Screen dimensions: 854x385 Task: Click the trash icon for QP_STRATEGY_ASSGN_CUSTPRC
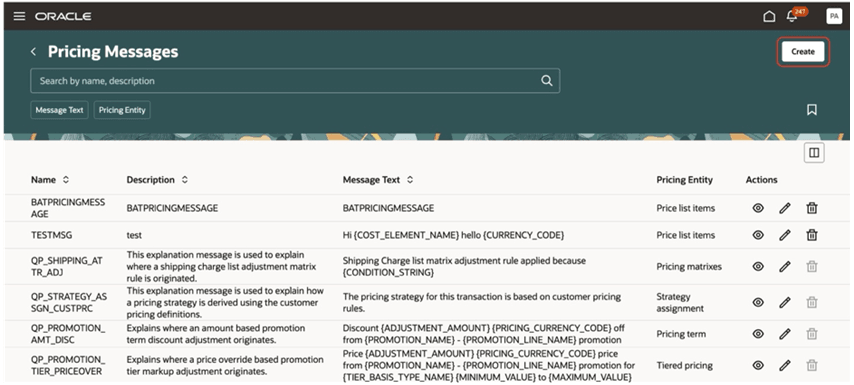pos(812,302)
